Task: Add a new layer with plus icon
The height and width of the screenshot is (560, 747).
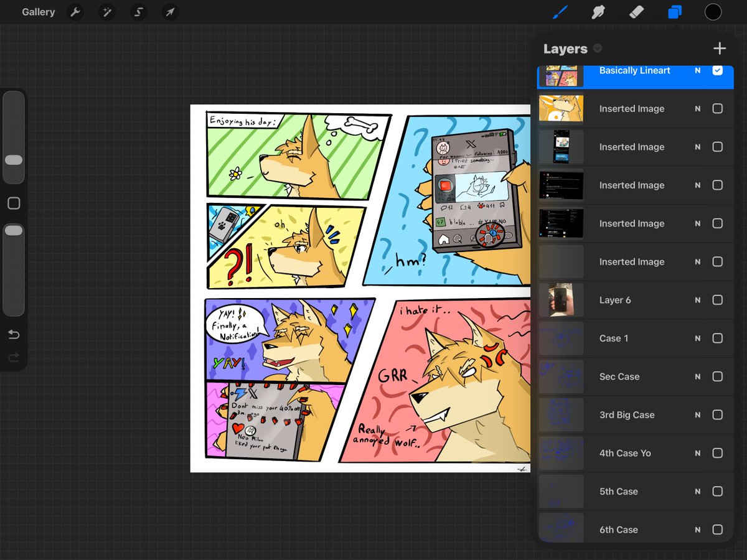Action: coord(720,48)
